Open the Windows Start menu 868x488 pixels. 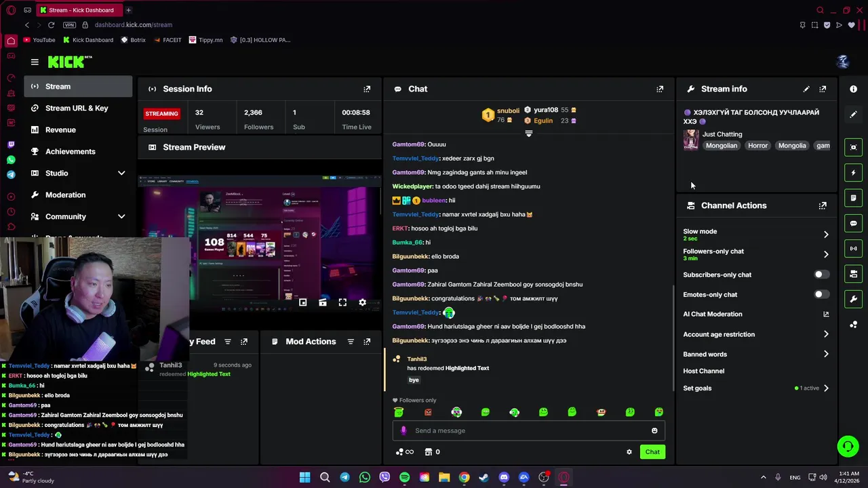(304, 477)
